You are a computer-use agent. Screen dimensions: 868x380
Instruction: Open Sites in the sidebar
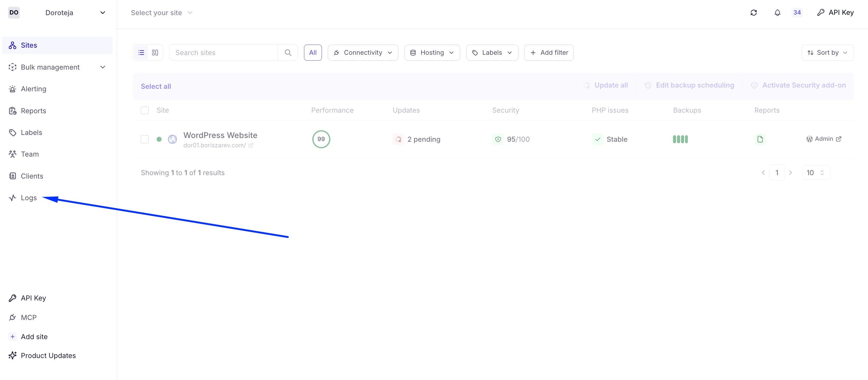57,45
